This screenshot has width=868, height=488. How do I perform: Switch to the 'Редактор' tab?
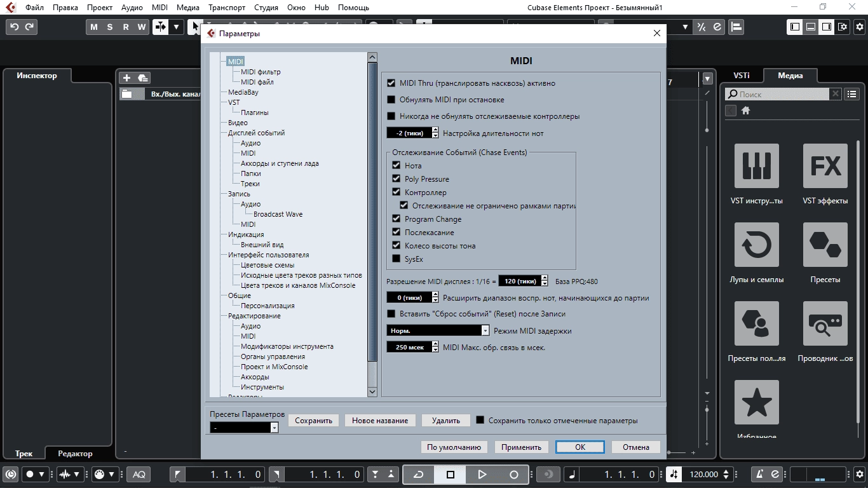click(75, 454)
